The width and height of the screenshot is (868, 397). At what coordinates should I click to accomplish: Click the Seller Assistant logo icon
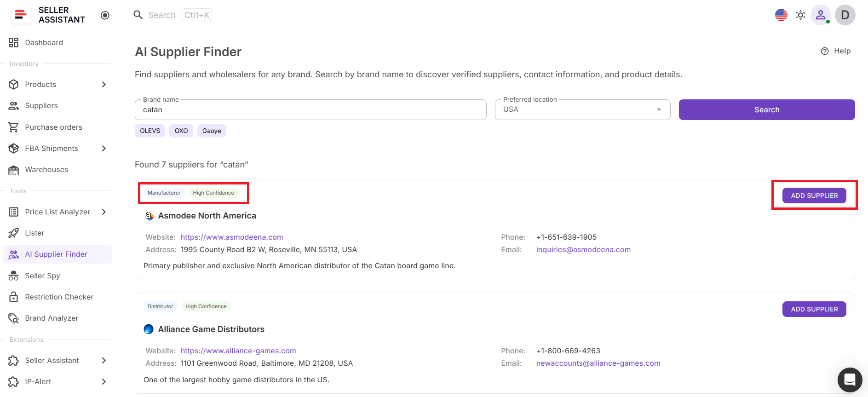pyautogui.click(x=21, y=15)
